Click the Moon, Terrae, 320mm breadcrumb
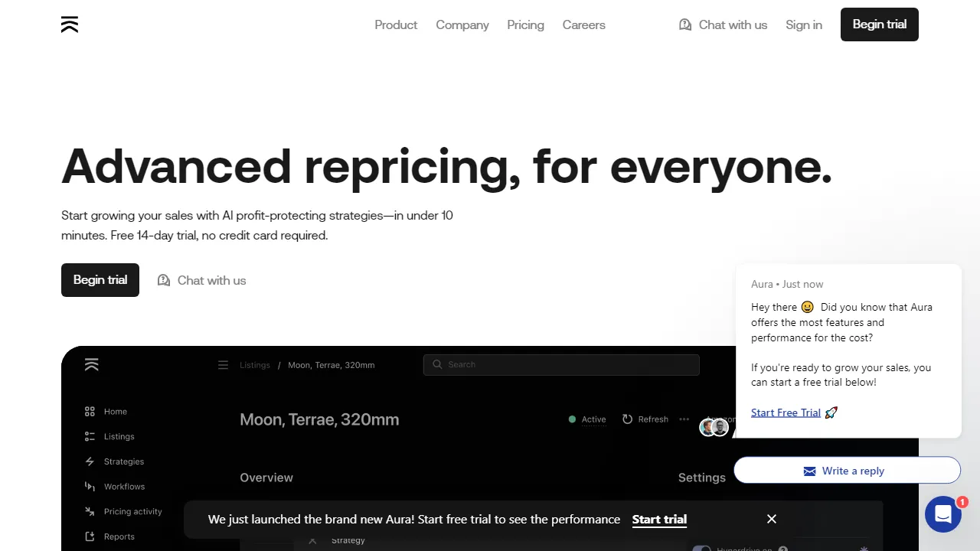This screenshot has height=551, width=980. (x=332, y=365)
